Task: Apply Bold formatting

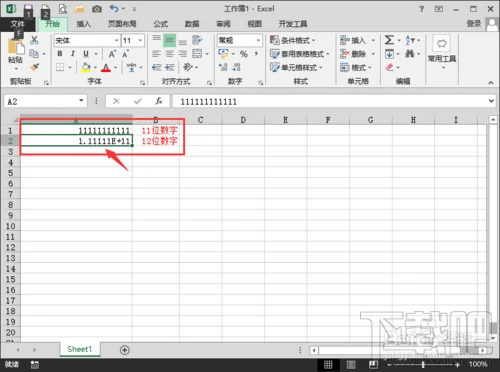Action: 60,54
